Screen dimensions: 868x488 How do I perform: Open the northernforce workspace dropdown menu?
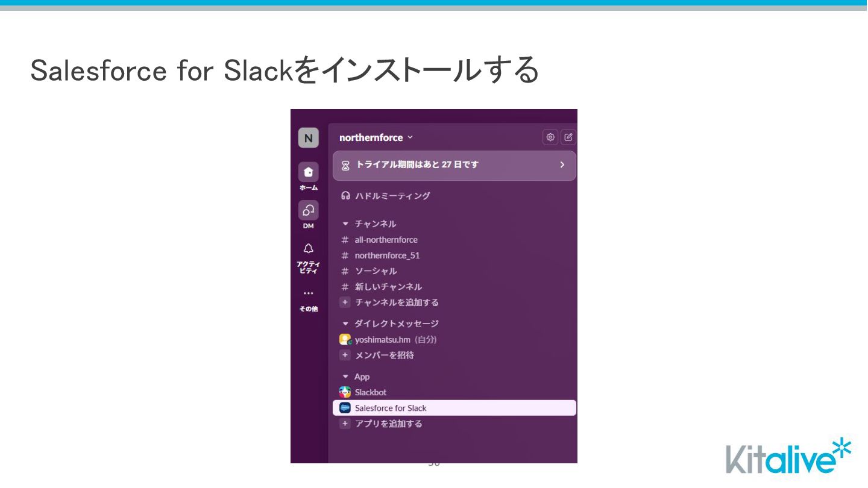tap(376, 137)
